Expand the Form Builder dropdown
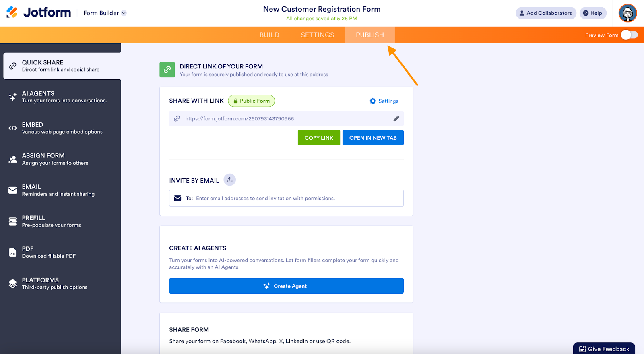The height and width of the screenshot is (354, 644). pos(105,13)
